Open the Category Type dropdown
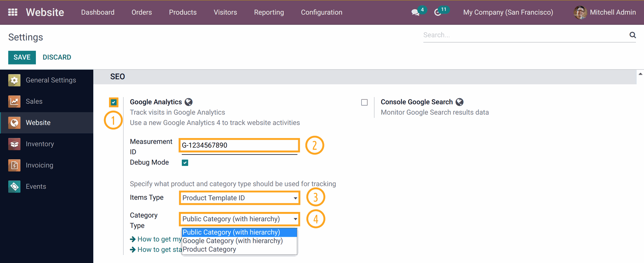The height and width of the screenshot is (263, 644). tap(239, 219)
